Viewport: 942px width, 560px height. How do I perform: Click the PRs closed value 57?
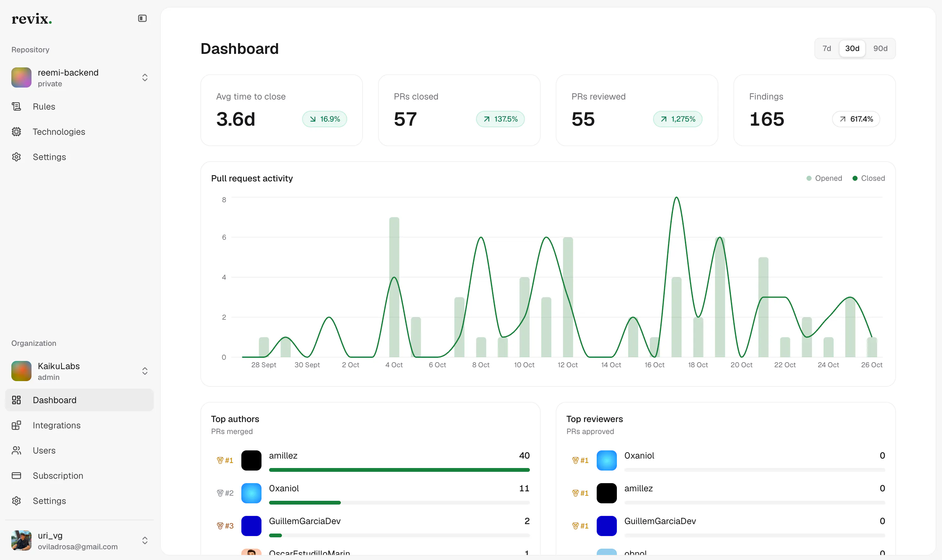point(405,119)
